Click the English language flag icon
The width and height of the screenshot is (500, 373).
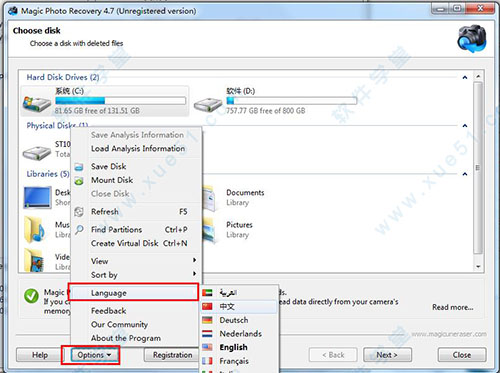pyautogui.click(x=207, y=347)
